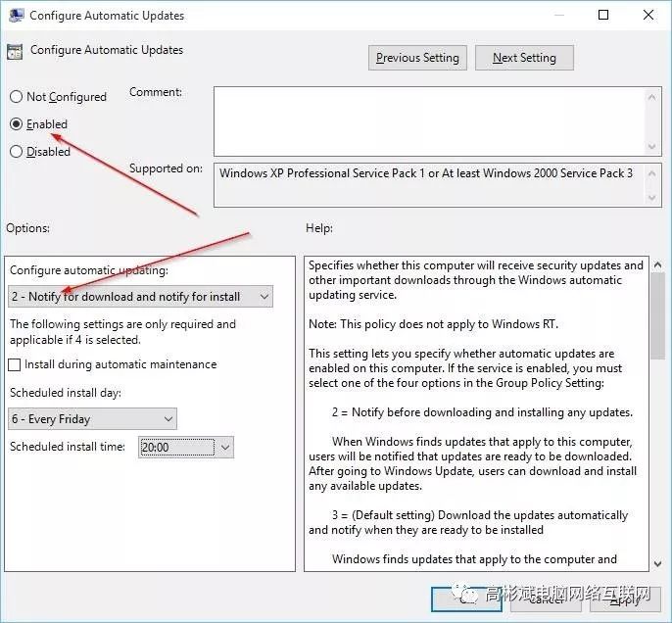Click the Help pane scroll up arrow

(657, 264)
